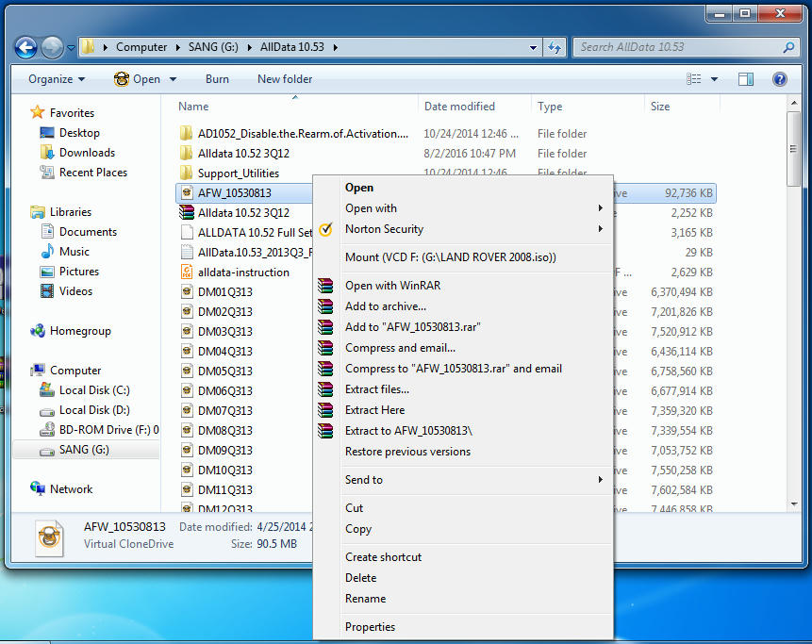Expand the Norton Security submenu
This screenshot has width=812, height=644.
click(x=600, y=229)
